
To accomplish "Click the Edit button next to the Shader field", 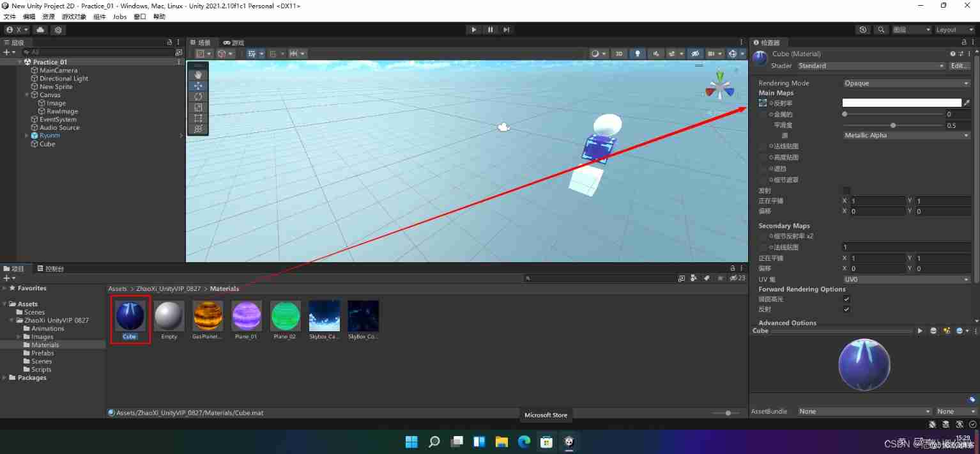I will (959, 66).
